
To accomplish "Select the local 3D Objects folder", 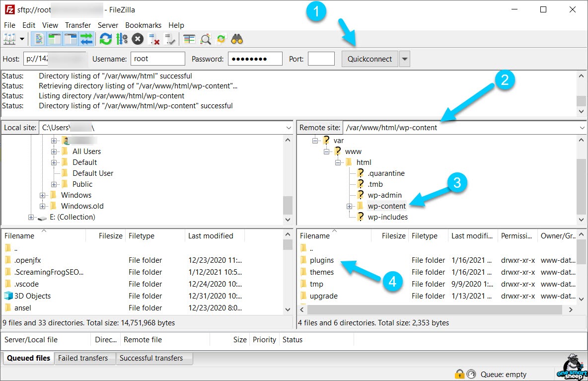I will pyautogui.click(x=32, y=296).
